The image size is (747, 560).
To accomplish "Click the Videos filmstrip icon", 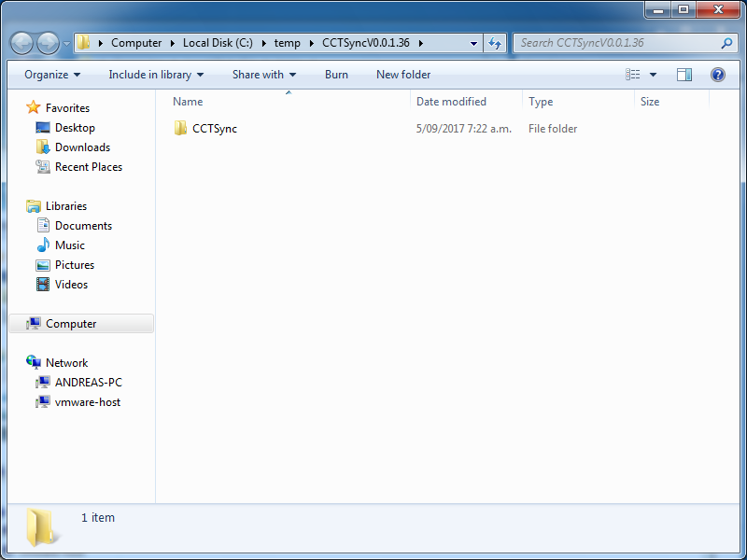I will coord(43,285).
